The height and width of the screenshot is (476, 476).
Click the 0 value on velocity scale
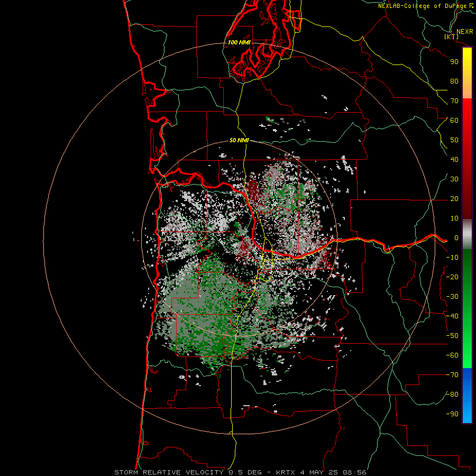pyautogui.click(x=456, y=238)
